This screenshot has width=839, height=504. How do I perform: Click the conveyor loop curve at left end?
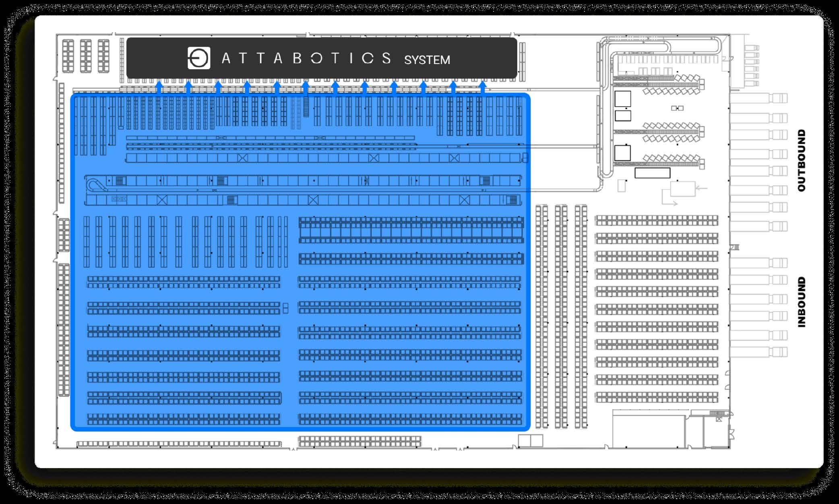point(93,186)
